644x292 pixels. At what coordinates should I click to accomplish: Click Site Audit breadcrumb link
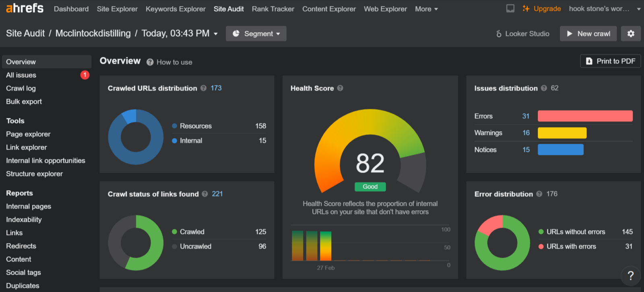click(x=25, y=33)
